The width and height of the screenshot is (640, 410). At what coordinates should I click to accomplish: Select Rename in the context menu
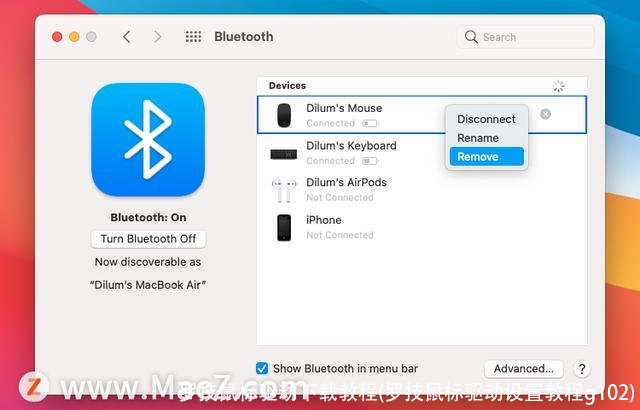tap(478, 138)
